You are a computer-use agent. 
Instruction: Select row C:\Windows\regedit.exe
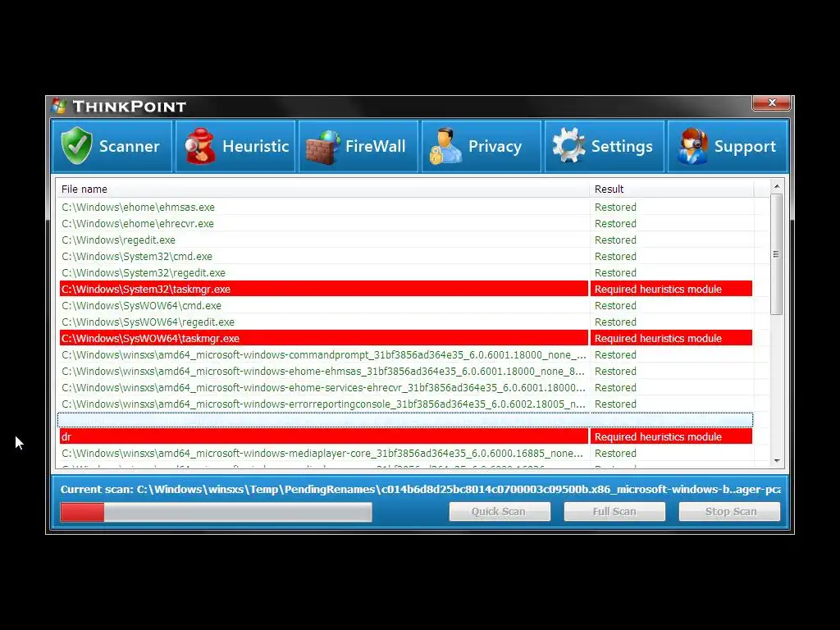pos(405,240)
